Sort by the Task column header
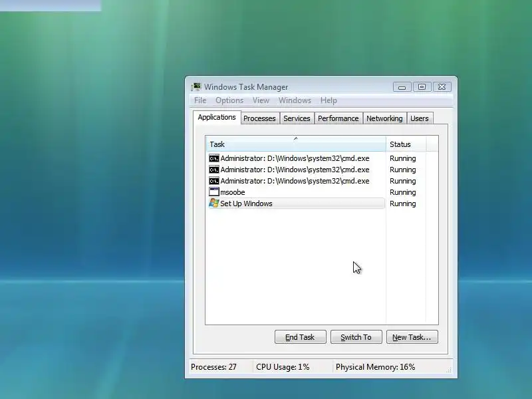The image size is (532, 399). 296,144
